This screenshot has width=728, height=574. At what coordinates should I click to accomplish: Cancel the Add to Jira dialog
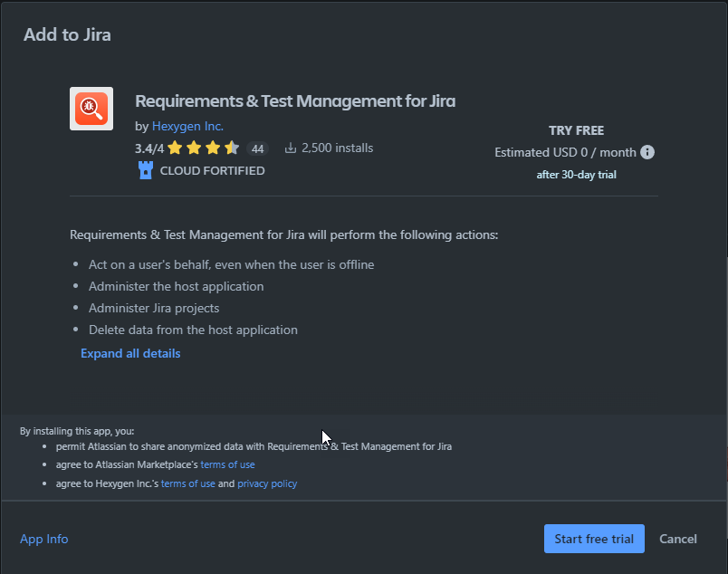click(x=678, y=539)
